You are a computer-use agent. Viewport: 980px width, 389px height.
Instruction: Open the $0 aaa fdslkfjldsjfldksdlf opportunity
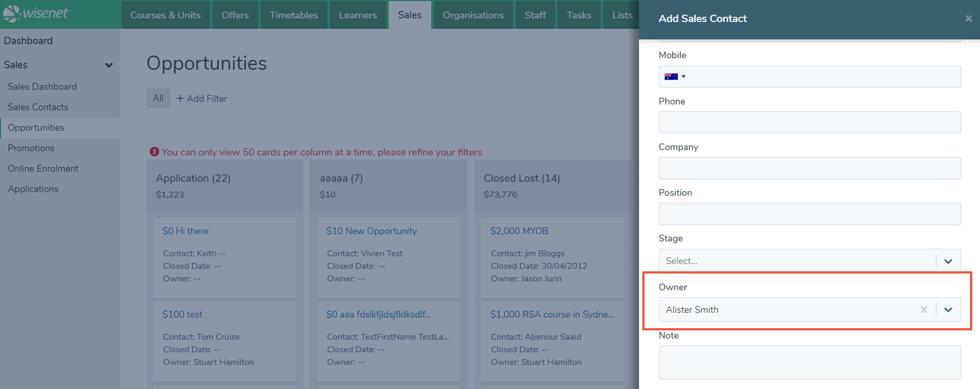tap(379, 314)
